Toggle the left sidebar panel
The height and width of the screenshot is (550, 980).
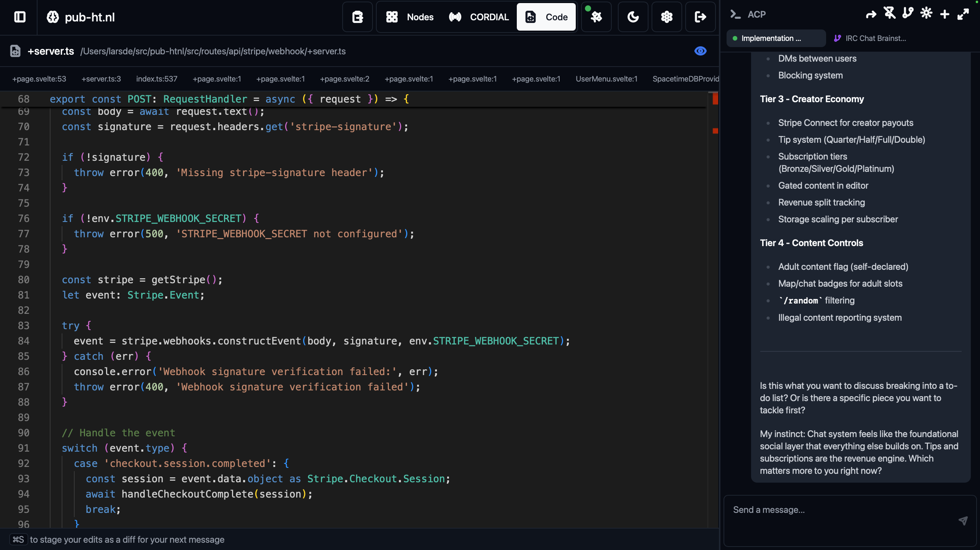(20, 17)
